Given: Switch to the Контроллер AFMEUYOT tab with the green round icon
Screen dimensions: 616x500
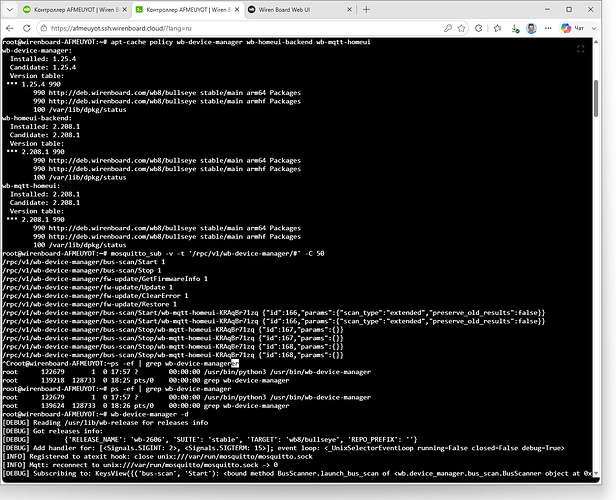Looking at the screenshot, I should point(75,10).
